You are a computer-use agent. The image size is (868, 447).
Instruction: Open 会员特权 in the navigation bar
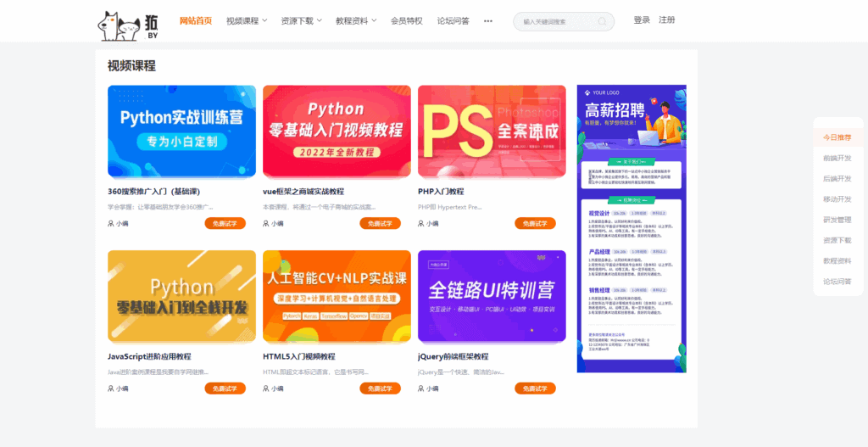(406, 21)
